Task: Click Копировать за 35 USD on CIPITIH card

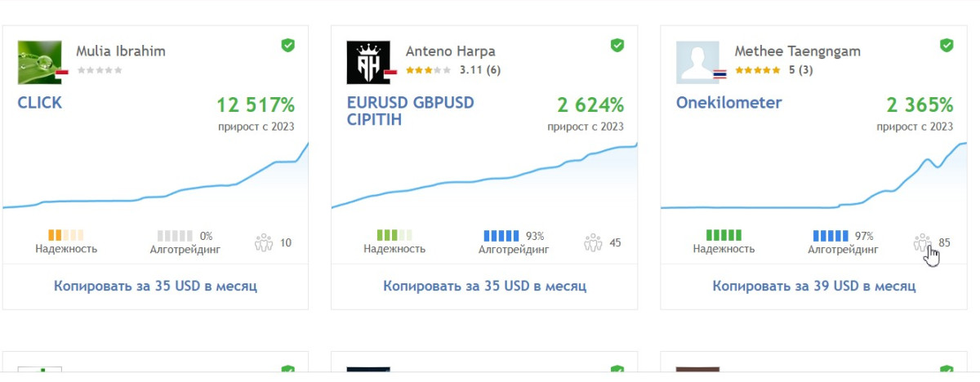Action: coord(484,286)
